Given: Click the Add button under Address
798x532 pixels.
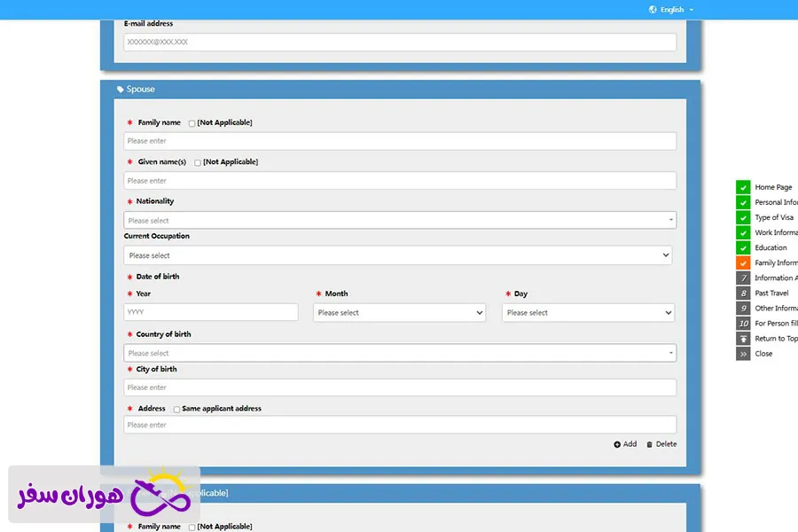Looking at the screenshot, I should (625, 444).
